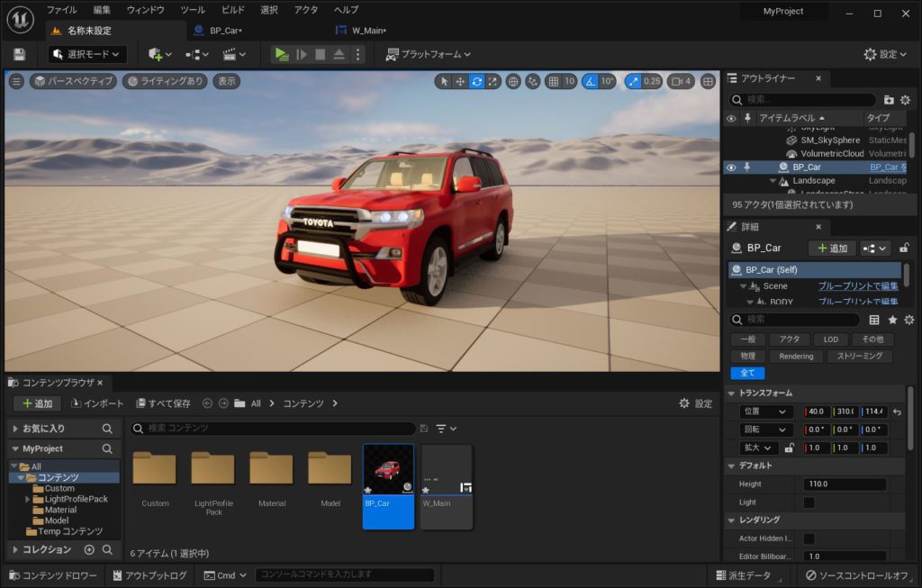The height and width of the screenshot is (588, 922).
Task: Select SM_SkySphere in the outliner
Action: 829,140
